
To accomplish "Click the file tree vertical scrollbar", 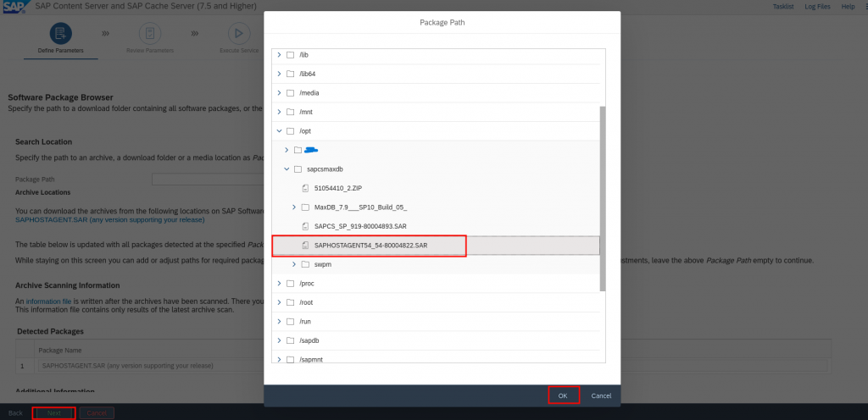I will [603, 195].
